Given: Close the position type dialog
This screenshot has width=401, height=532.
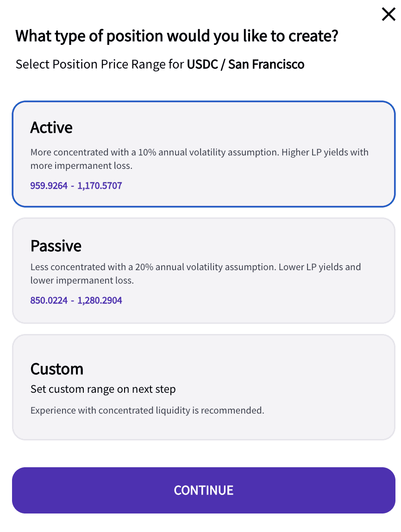Looking at the screenshot, I should coord(388,14).
